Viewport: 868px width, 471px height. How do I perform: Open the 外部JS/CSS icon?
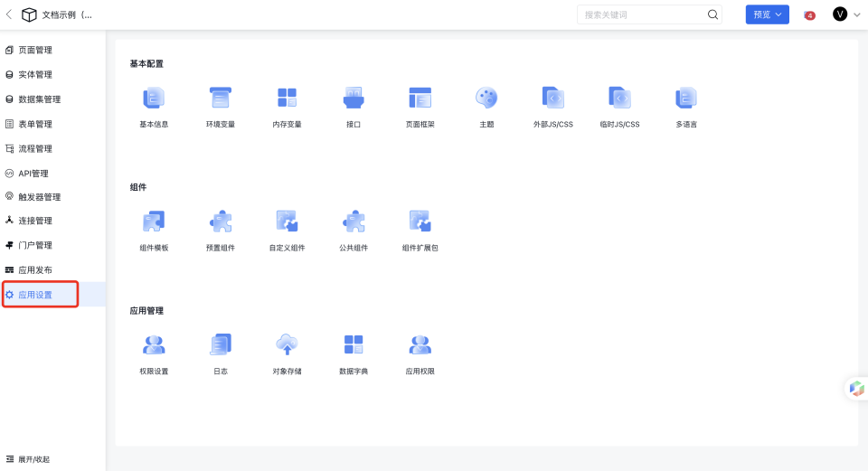pos(552,99)
